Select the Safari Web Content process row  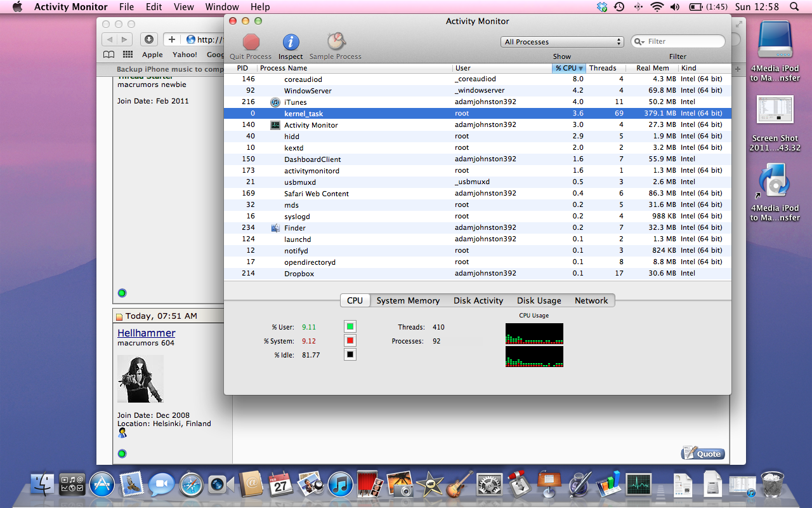pyautogui.click(x=478, y=193)
